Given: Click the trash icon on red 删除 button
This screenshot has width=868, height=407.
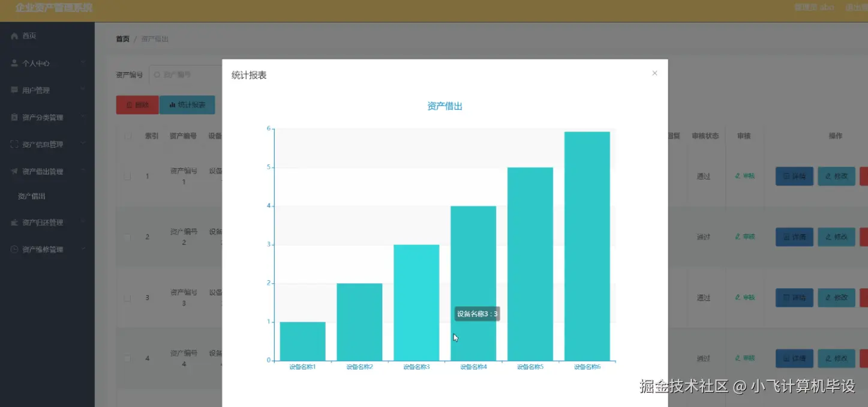Looking at the screenshot, I should pos(129,104).
